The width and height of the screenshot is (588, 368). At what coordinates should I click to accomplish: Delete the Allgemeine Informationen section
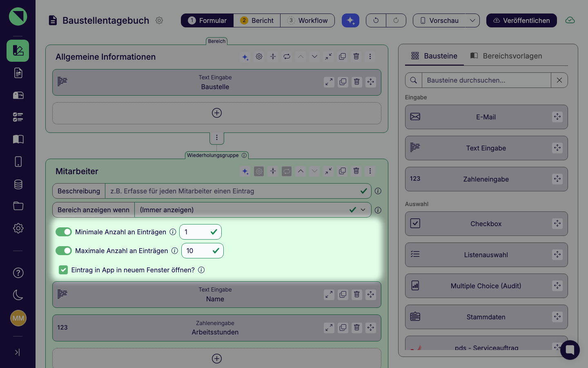[356, 56]
